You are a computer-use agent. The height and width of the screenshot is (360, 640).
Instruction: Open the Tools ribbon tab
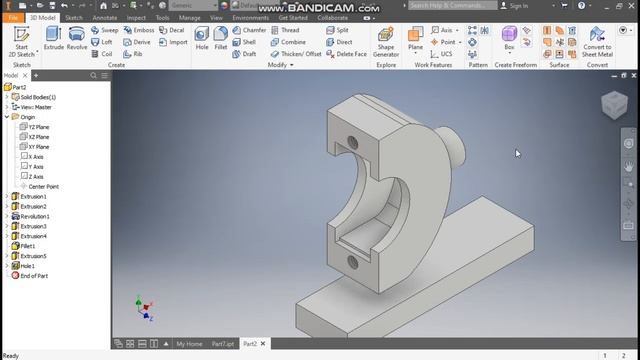tap(162, 18)
